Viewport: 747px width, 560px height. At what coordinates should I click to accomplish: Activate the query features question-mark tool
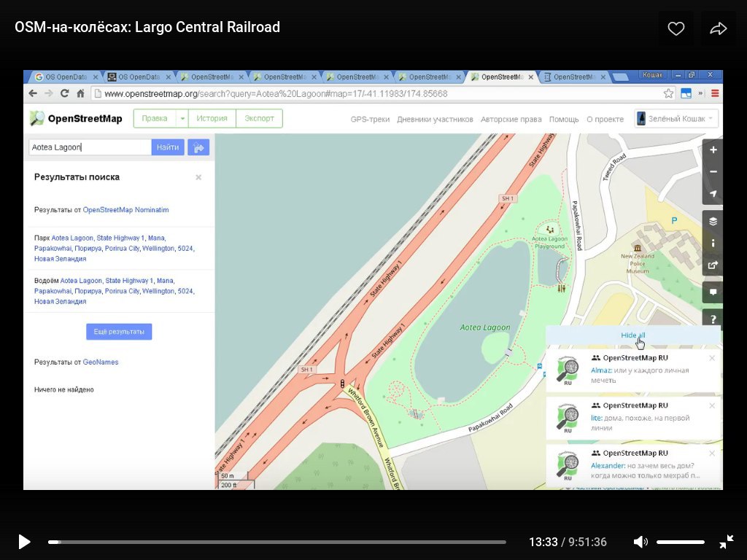(713, 319)
